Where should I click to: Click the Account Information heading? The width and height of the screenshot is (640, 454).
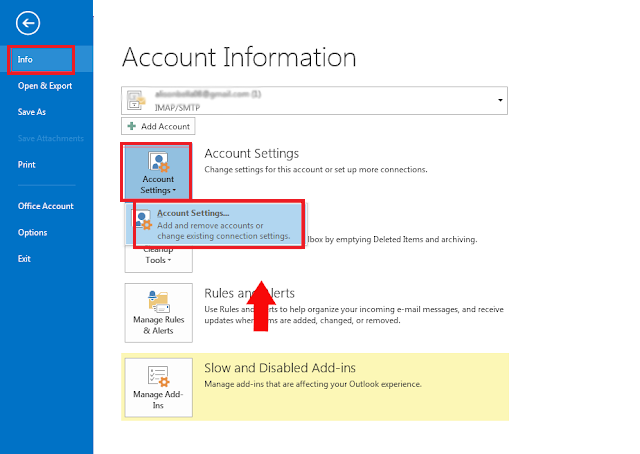tap(239, 57)
